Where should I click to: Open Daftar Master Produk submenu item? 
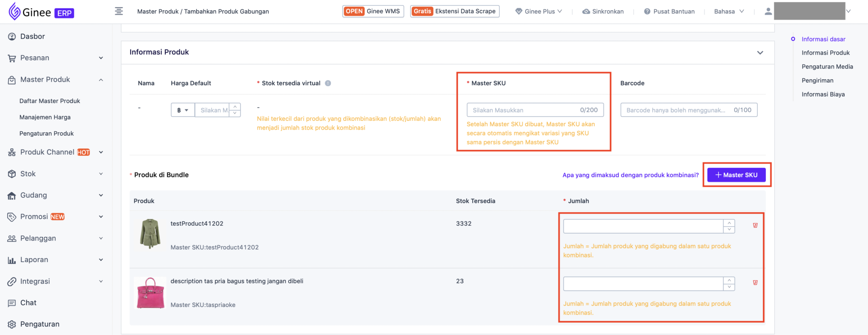click(50, 101)
